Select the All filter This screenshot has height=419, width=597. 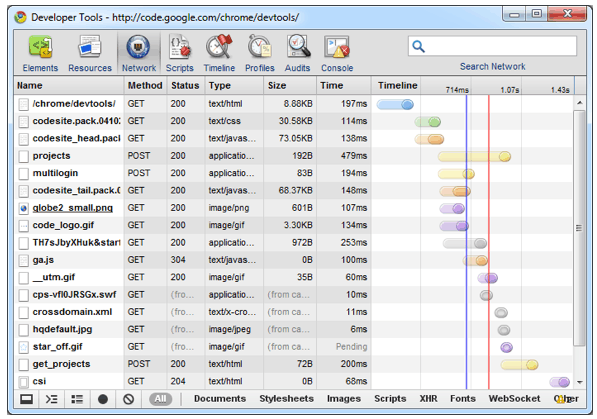pos(160,399)
